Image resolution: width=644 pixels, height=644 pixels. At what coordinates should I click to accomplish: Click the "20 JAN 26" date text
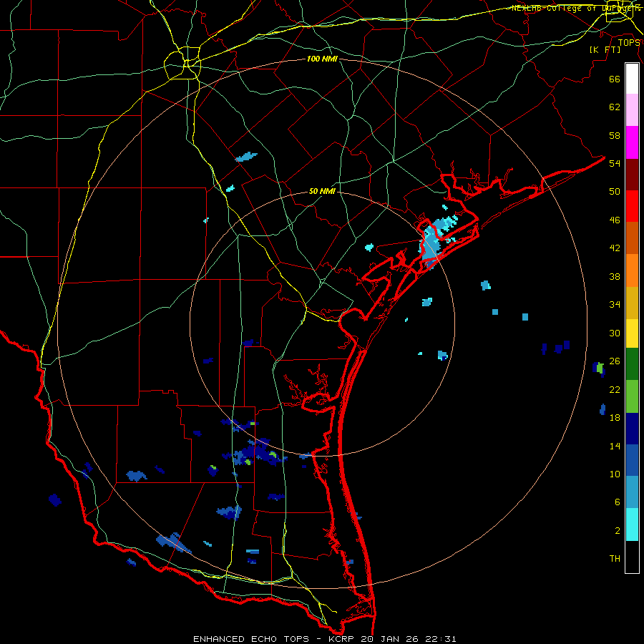point(390,639)
